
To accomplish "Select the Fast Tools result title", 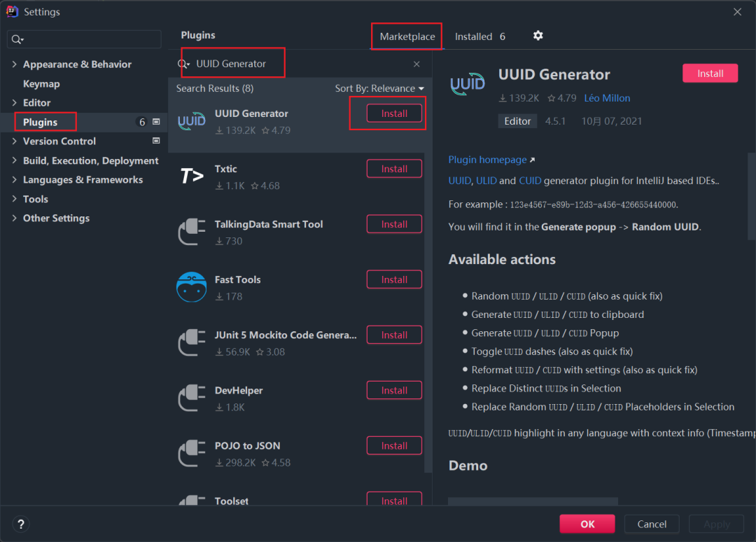I will (x=238, y=280).
